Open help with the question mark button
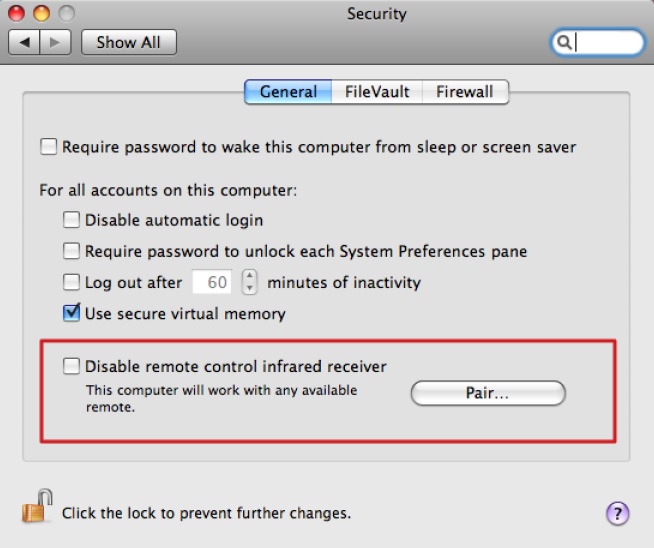The height and width of the screenshot is (548, 654). [618, 513]
